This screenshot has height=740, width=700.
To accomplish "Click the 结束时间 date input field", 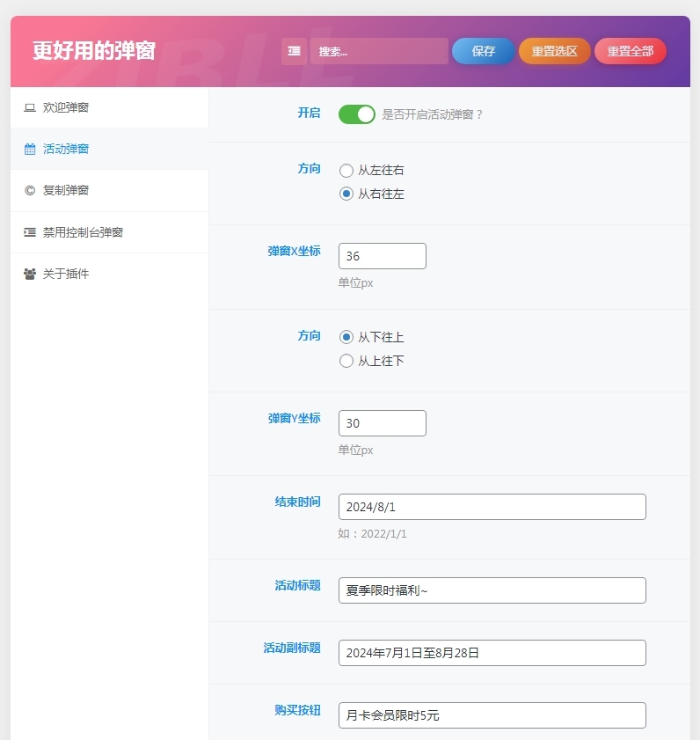I will click(492, 507).
